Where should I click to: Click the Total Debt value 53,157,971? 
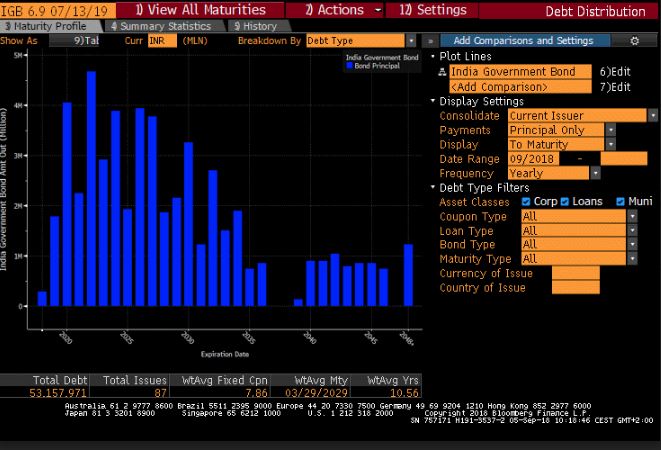(58, 393)
